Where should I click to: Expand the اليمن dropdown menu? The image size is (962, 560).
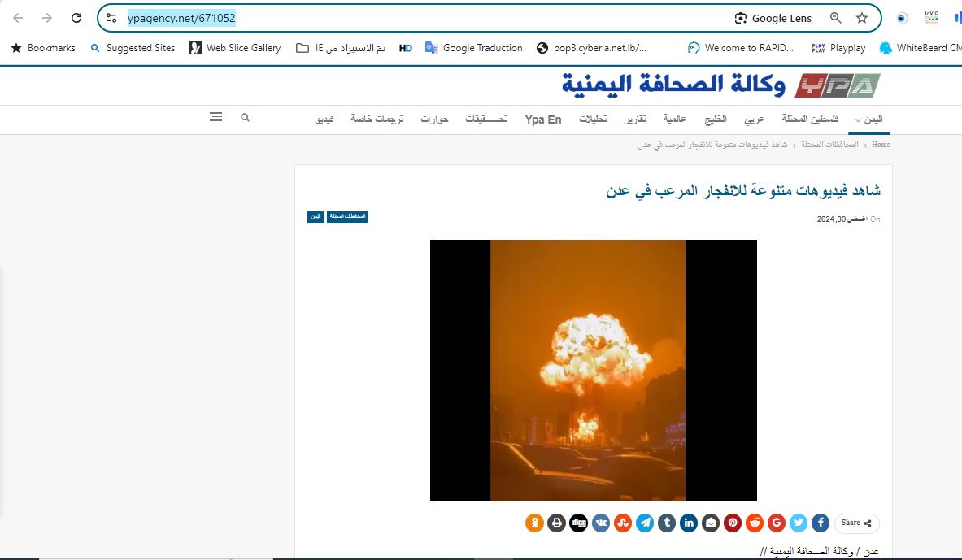click(868, 119)
